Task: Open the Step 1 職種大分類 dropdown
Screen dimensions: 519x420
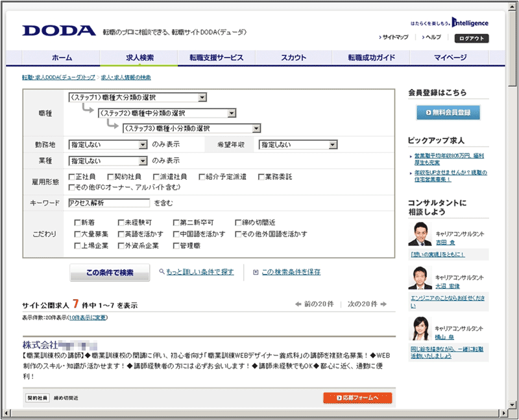Action: click(202, 98)
